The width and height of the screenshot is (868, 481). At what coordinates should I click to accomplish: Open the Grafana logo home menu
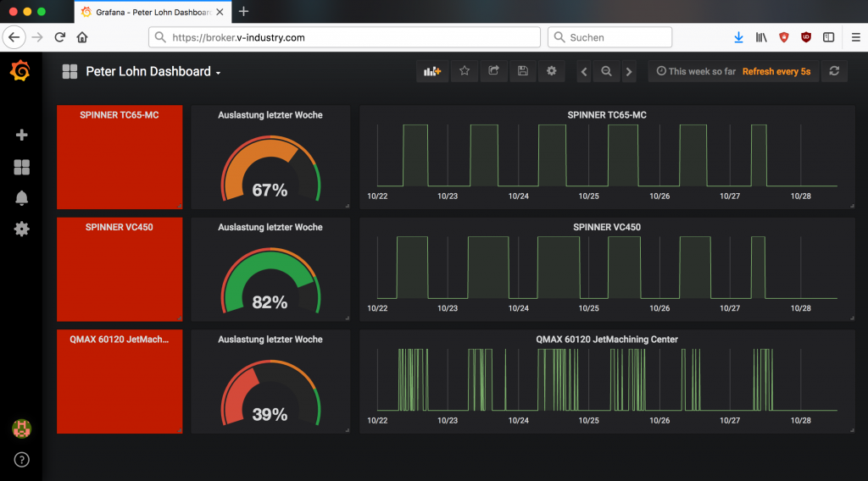(x=20, y=71)
